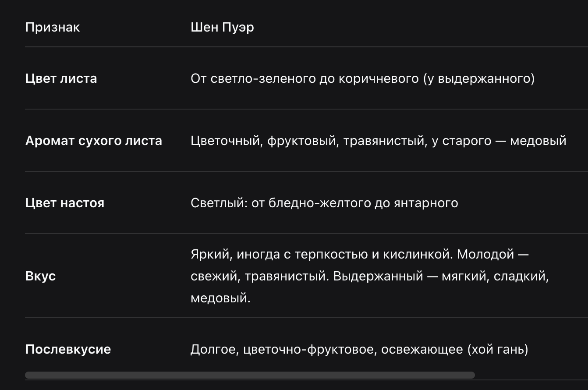Click the 'Признак' column header

pos(53,27)
